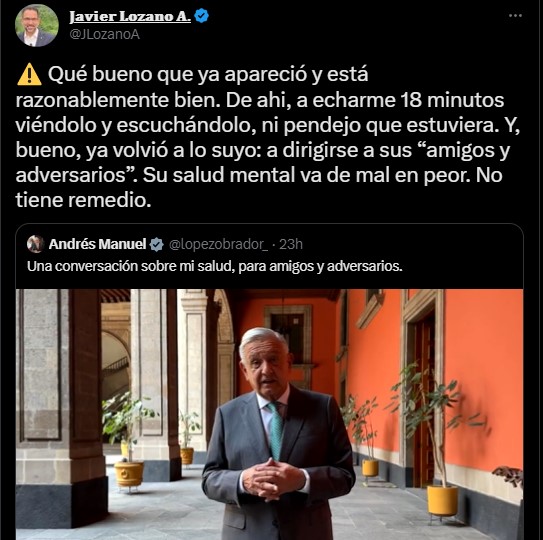Open the Javier Lozano A. display name link

click(130, 16)
